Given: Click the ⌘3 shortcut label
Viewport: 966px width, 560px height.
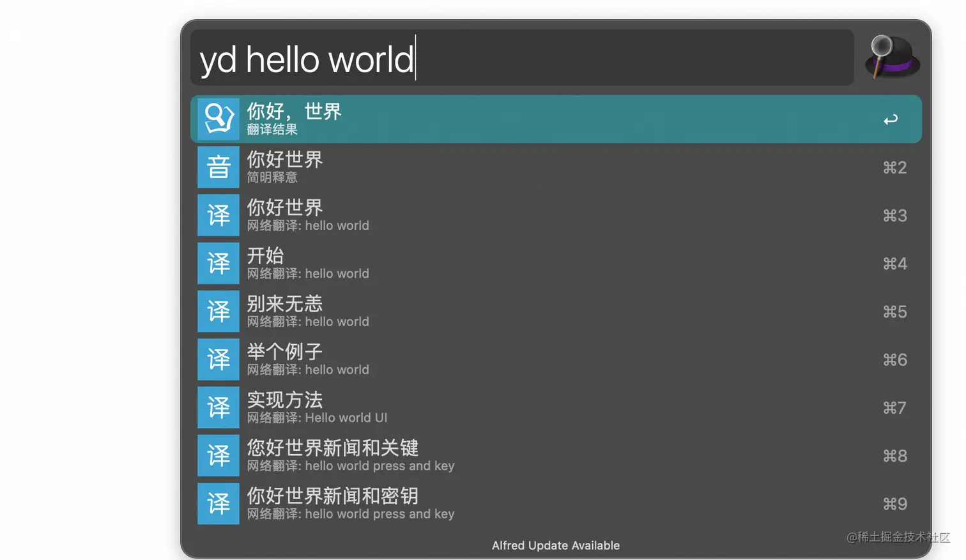Looking at the screenshot, I should (894, 216).
